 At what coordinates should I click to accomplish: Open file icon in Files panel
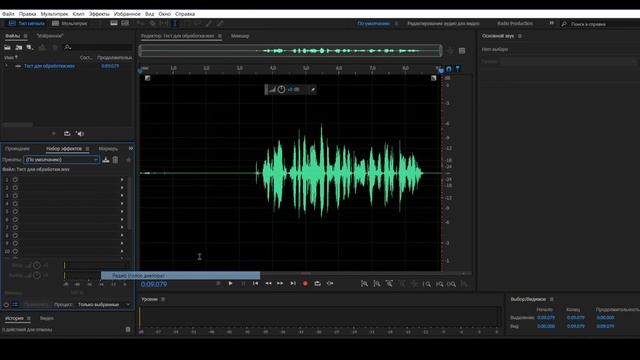click(7, 47)
